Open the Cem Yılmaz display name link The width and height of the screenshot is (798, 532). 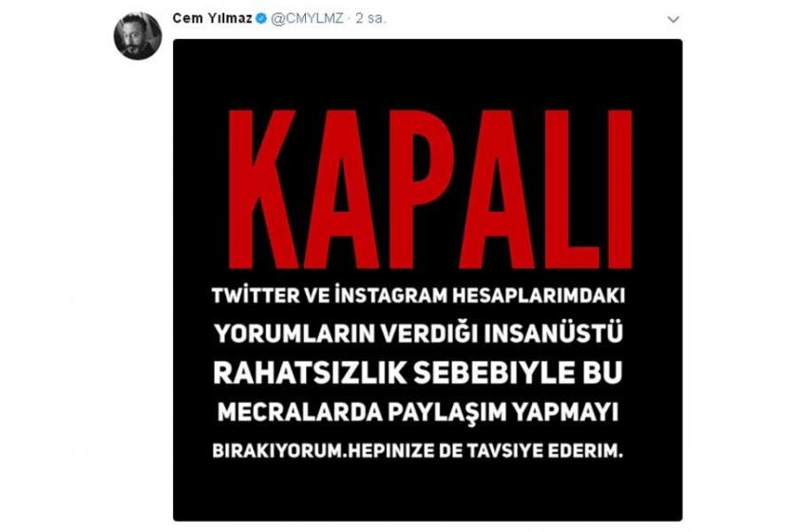pos(212,18)
